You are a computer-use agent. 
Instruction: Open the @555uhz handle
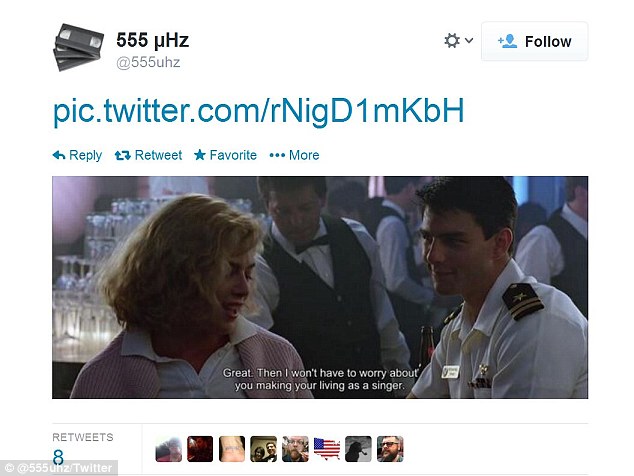click(148, 62)
